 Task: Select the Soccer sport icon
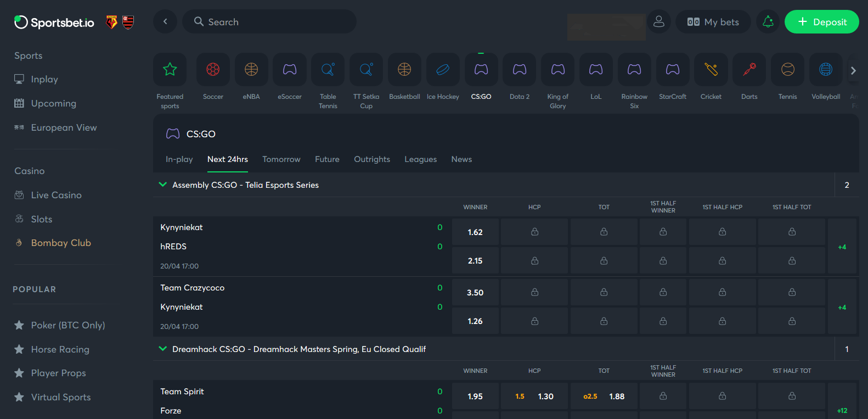click(x=213, y=70)
